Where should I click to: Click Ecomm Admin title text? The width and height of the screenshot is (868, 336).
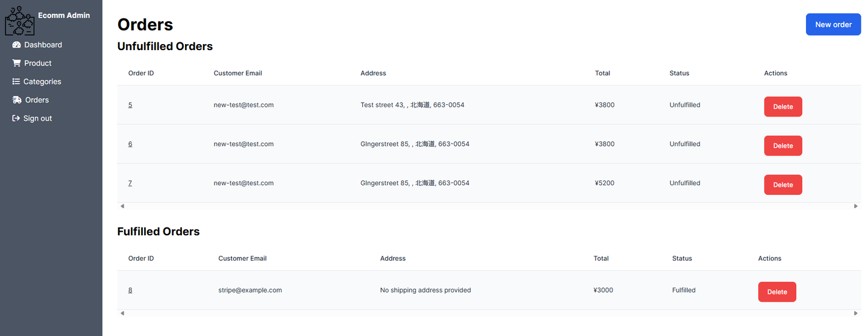click(x=64, y=15)
